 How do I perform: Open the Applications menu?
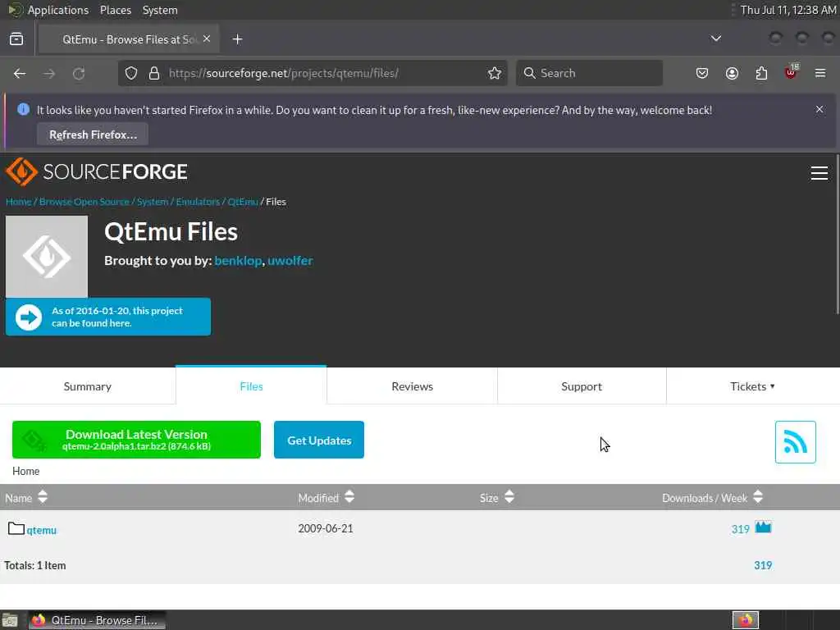pyautogui.click(x=58, y=10)
